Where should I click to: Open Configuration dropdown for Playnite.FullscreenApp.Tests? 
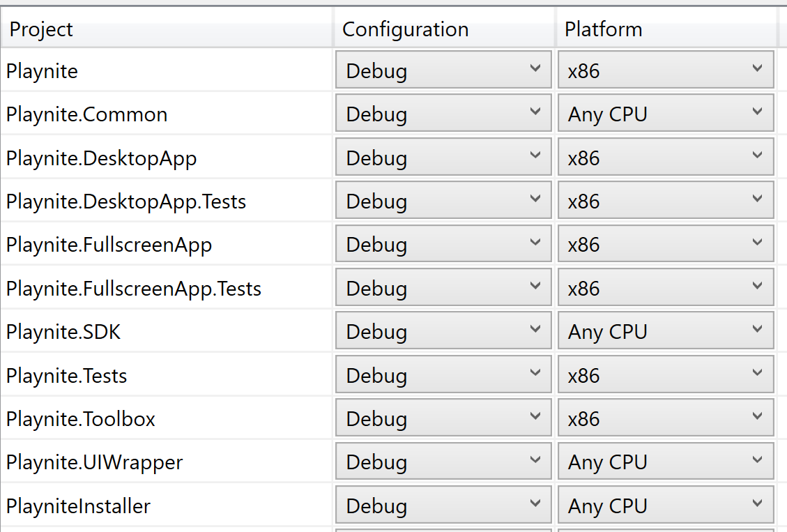click(443, 287)
